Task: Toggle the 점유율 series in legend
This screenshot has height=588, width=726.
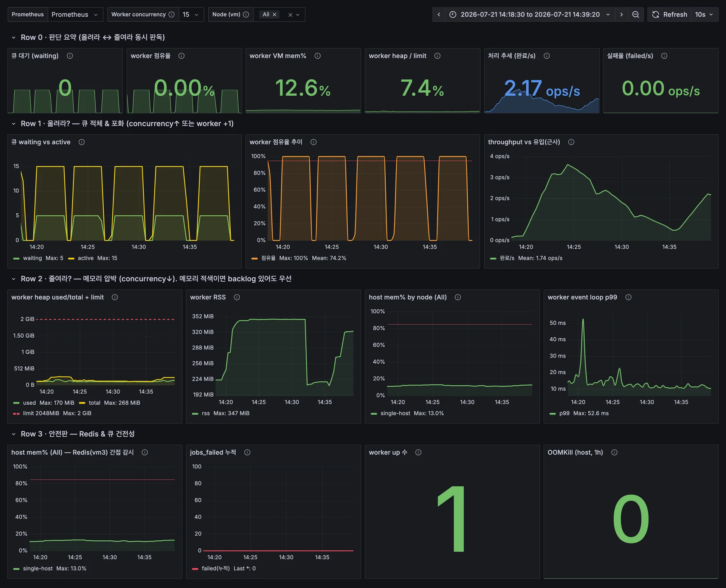Action: (268, 258)
